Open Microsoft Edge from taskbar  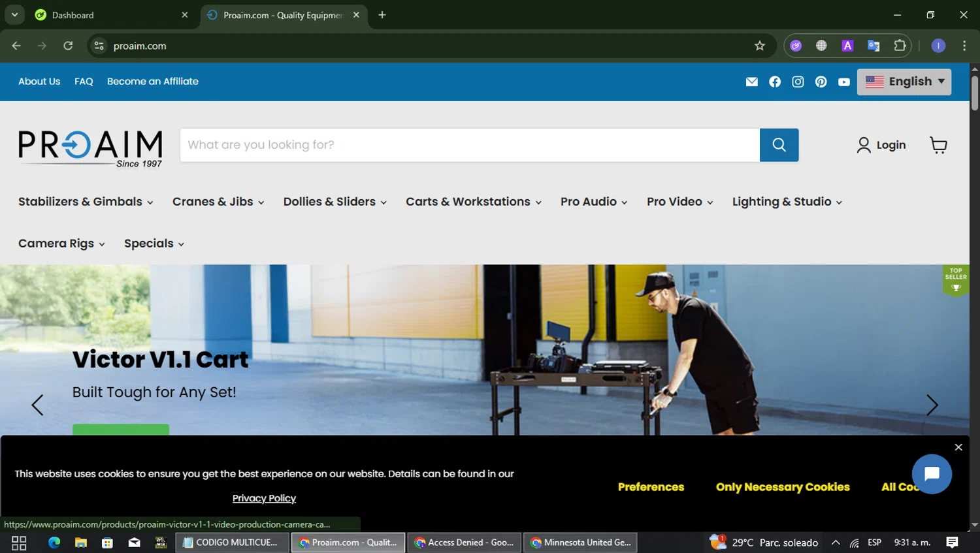coord(54,543)
